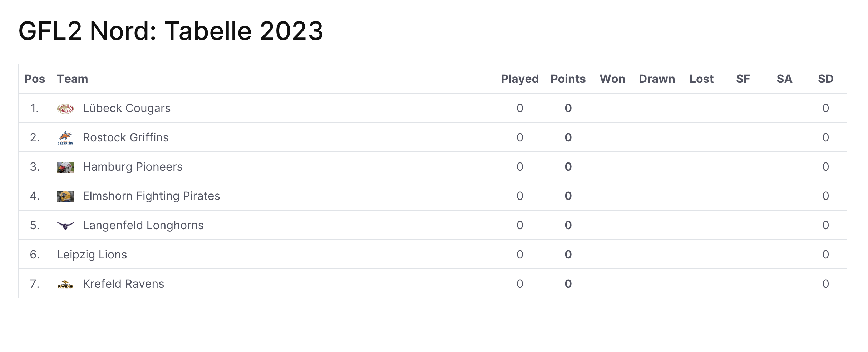Click the Pos column header
868x352 pixels.
[35, 79]
